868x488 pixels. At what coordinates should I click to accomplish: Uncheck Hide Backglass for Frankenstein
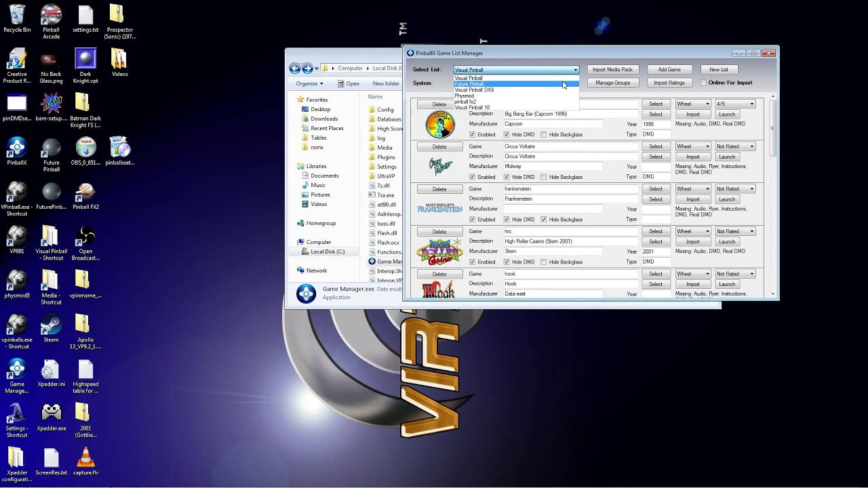click(543, 220)
